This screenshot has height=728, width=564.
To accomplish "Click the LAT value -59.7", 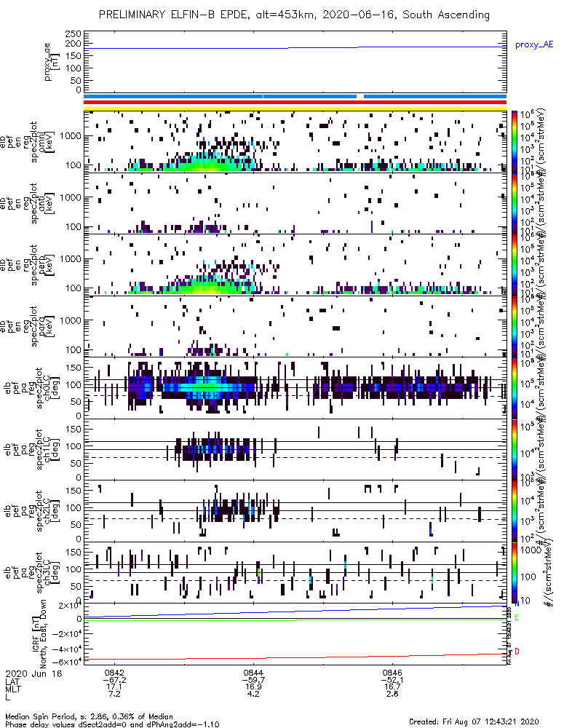I will (253, 680).
